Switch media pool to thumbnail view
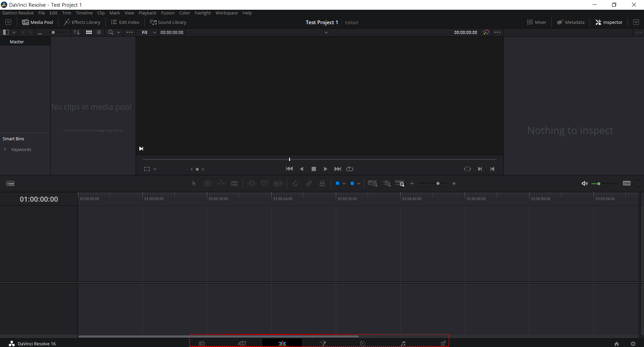644x347 pixels. pos(89,32)
